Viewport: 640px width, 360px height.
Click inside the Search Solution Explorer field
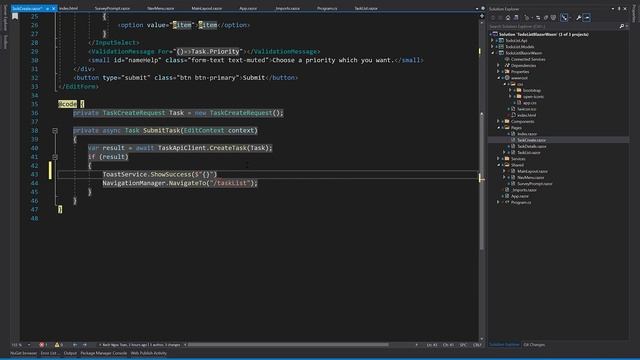553,26
